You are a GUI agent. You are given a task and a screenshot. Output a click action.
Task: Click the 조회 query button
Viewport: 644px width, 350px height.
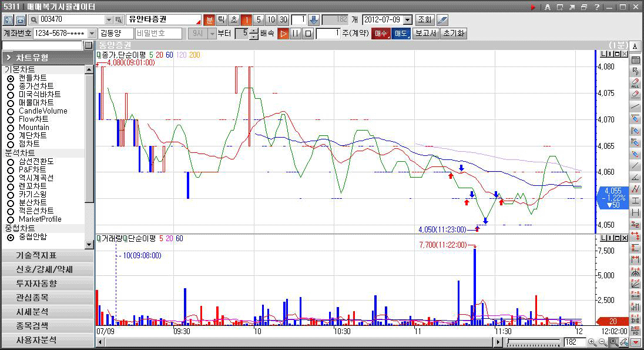(424, 20)
